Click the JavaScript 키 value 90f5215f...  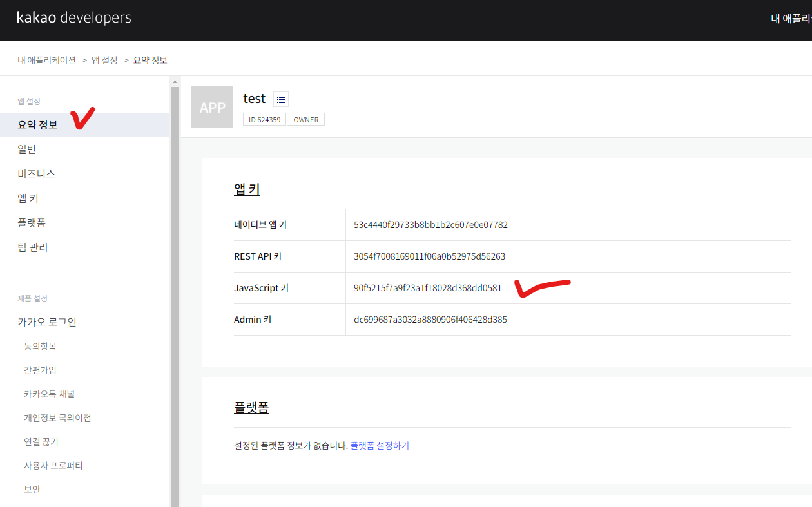tap(428, 288)
